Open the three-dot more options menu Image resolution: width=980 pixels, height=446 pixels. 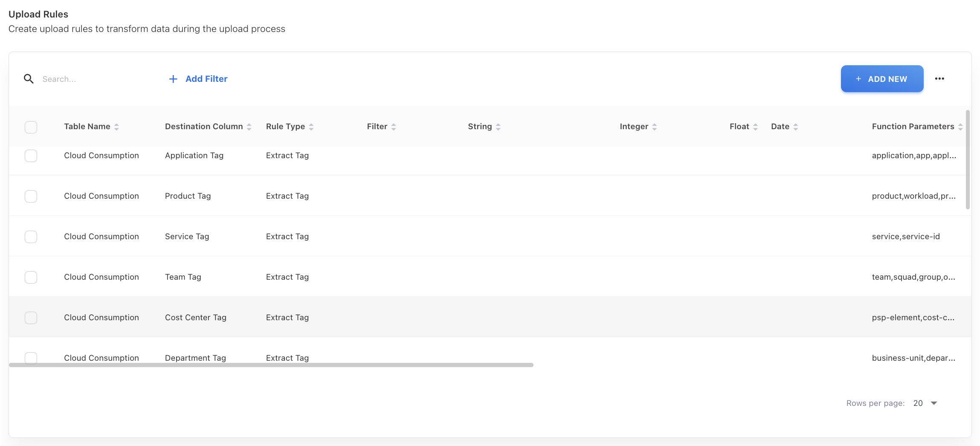pos(939,79)
